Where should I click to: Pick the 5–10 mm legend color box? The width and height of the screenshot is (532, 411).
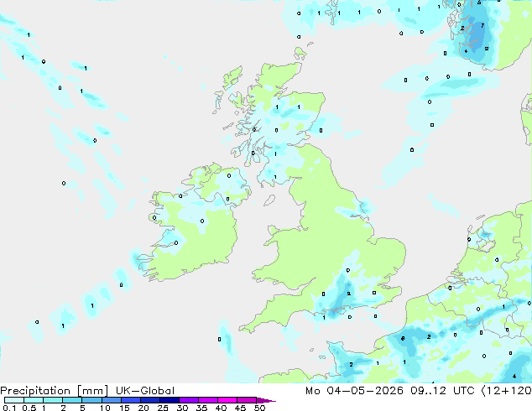pyautogui.click(x=91, y=400)
